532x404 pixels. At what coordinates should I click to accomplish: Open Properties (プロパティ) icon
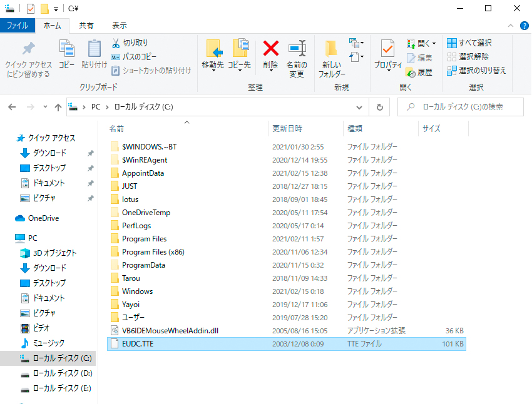click(387, 48)
